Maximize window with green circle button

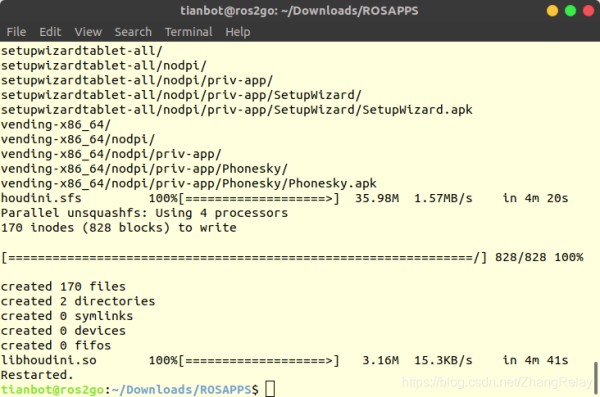(x=570, y=11)
